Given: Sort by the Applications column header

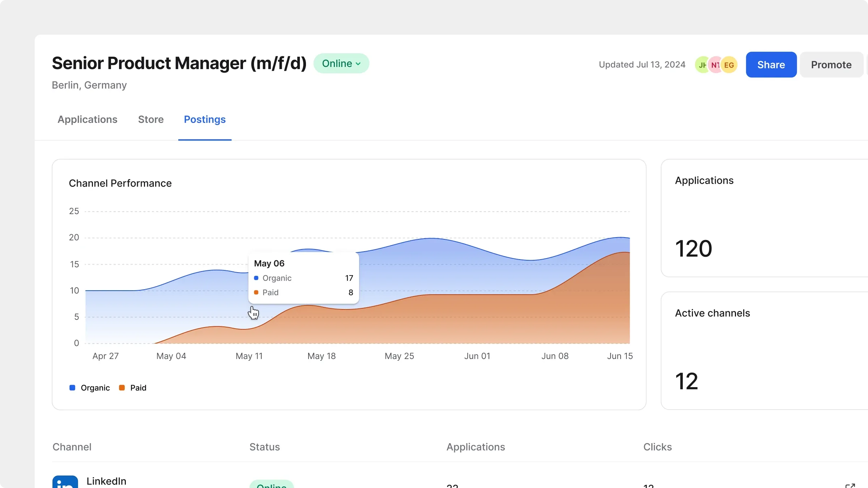Looking at the screenshot, I should [x=476, y=447].
